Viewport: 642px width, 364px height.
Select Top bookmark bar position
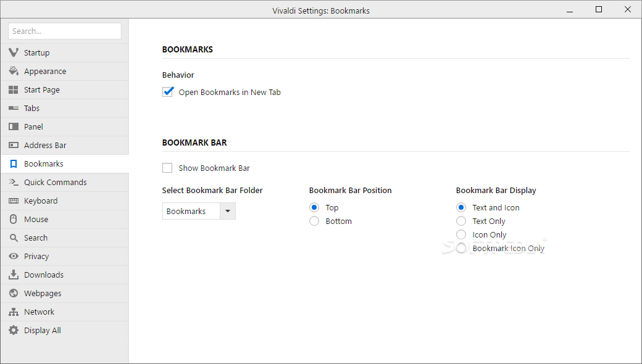coord(314,207)
